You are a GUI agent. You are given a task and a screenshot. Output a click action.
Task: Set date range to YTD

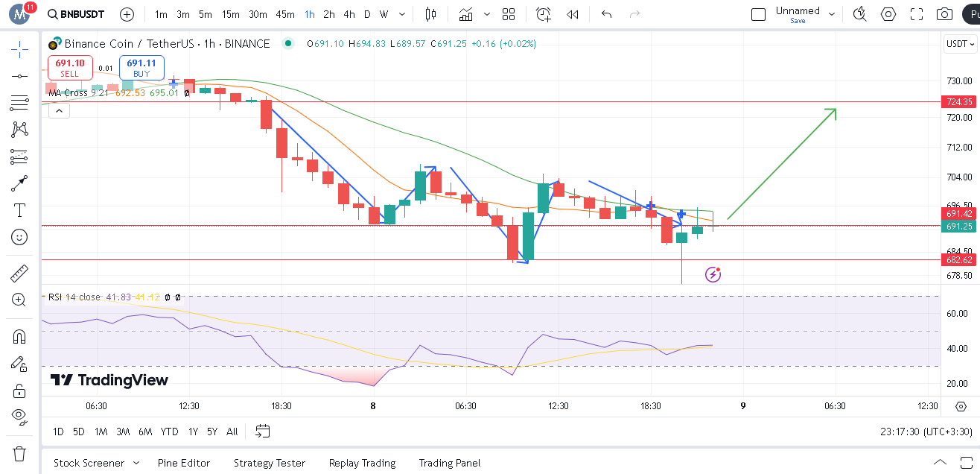tap(170, 432)
